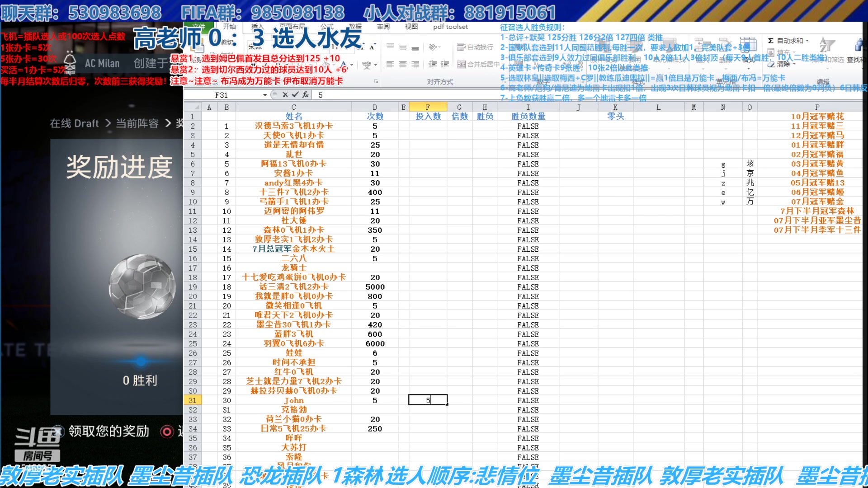Click the phonetic guide wén icon
The height and width of the screenshot is (488, 868).
click(366, 66)
